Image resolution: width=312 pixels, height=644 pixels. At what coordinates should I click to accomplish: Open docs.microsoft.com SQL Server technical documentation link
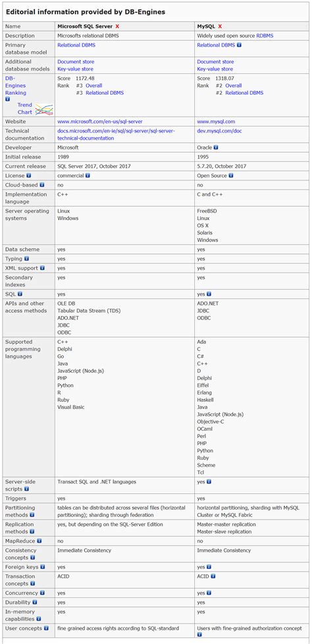tap(117, 135)
